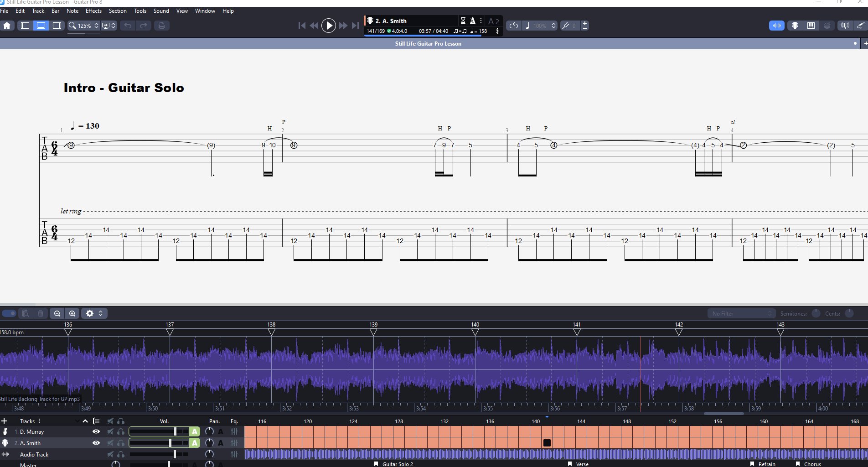Open the Tools menu
Image resolution: width=868 pixels, height=467 pixels.
140,11
